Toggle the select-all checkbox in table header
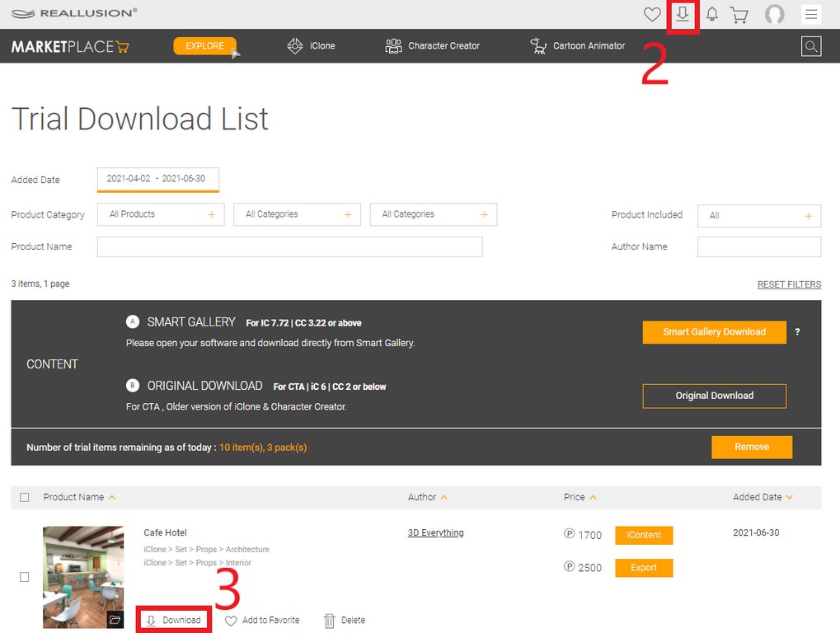Image resolution: width=840 pixels, height=633 pixels. (25, 498)
